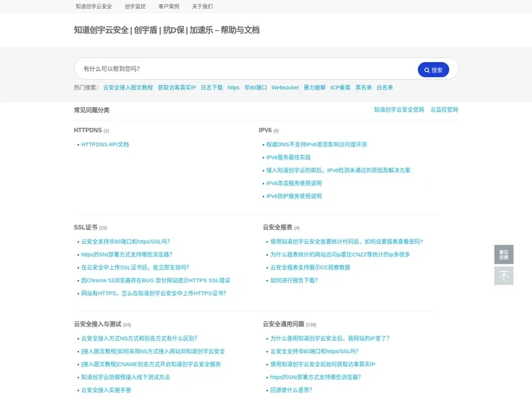The image size is (532, 399).
Task: Open article about IPv6检测未通过的原因及解决方案
Action: tap(338, 171)
